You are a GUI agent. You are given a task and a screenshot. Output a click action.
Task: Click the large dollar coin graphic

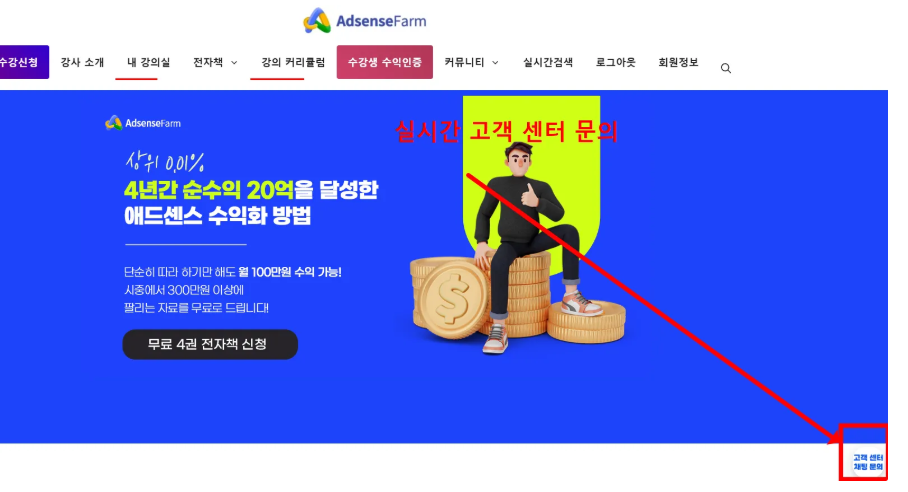click(x=455, y=298)
